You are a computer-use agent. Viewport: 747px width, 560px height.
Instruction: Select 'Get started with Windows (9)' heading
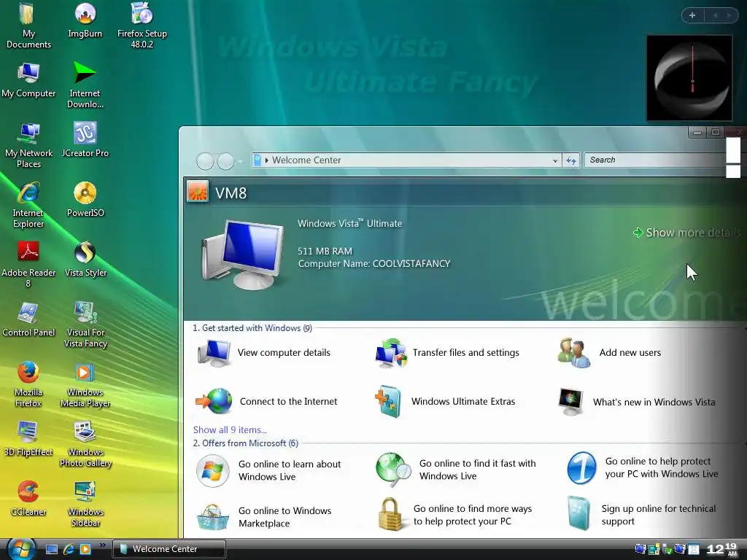pos(252,328)
